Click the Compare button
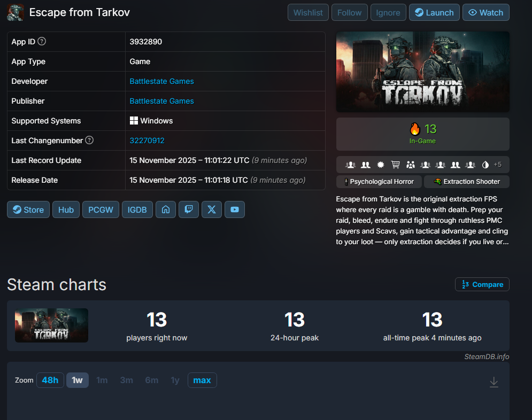Screen dimensions: 532x420 click(482, 284)
